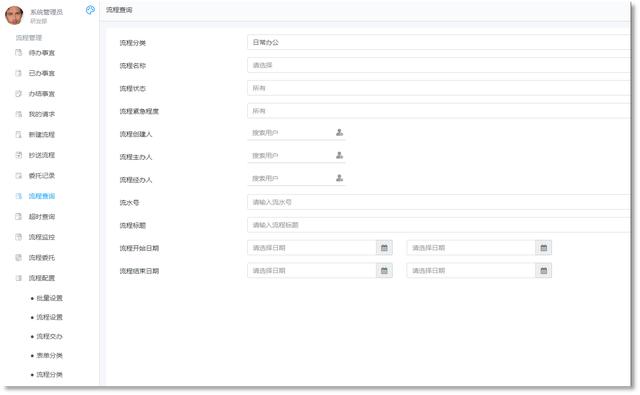Collapse the 流程配置 sidebar group
The width and height of the screenshot is (640, 395).
click(41, 278)
